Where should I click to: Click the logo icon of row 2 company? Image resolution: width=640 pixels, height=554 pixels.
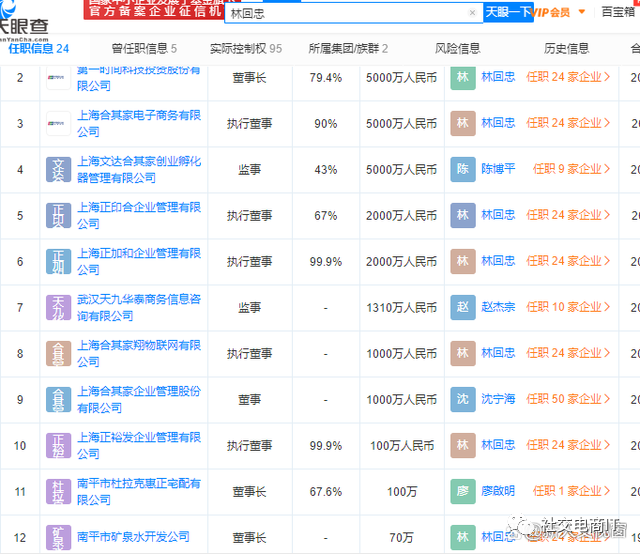[x=58, y=78]
